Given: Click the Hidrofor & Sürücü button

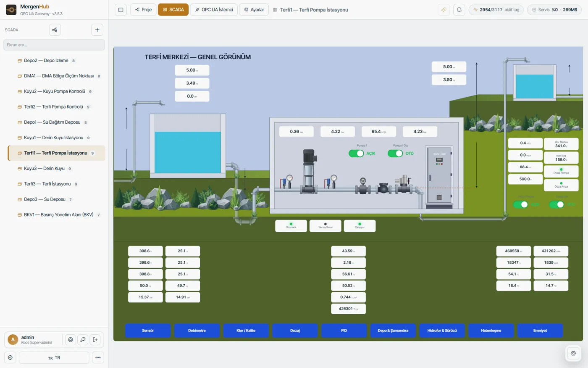Looking at the screenshot, I should pos(442,331).
